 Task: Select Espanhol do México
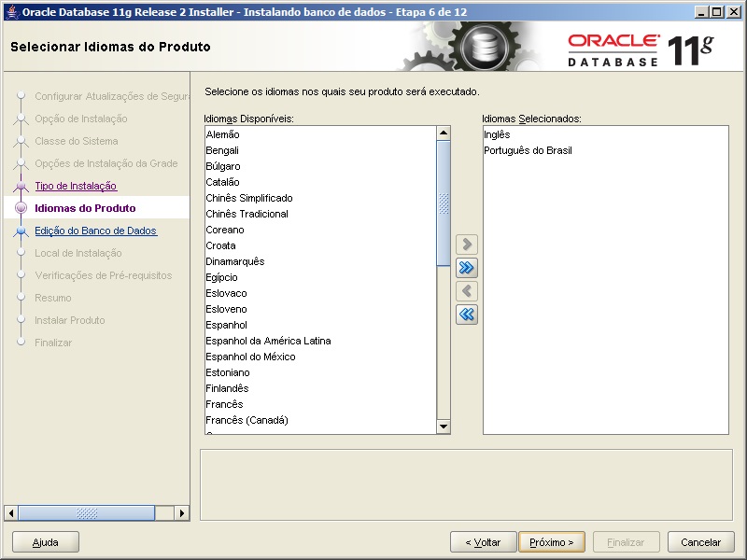click(x=320, y=357)
